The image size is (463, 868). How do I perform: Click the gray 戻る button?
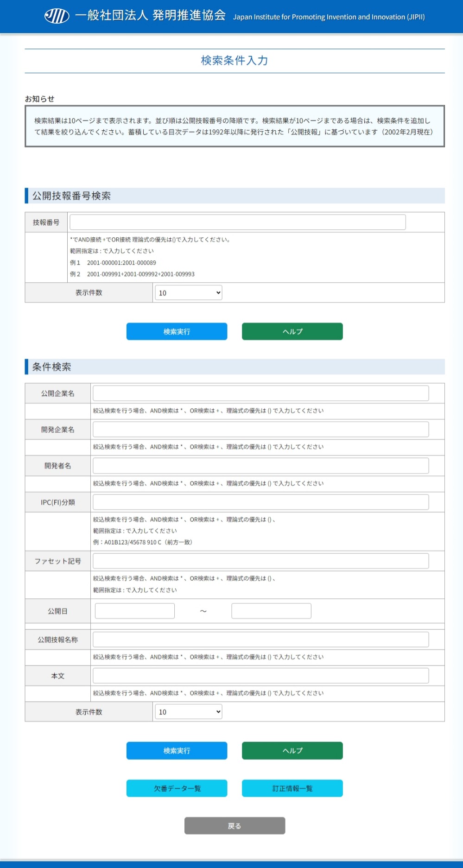[235, 826]
